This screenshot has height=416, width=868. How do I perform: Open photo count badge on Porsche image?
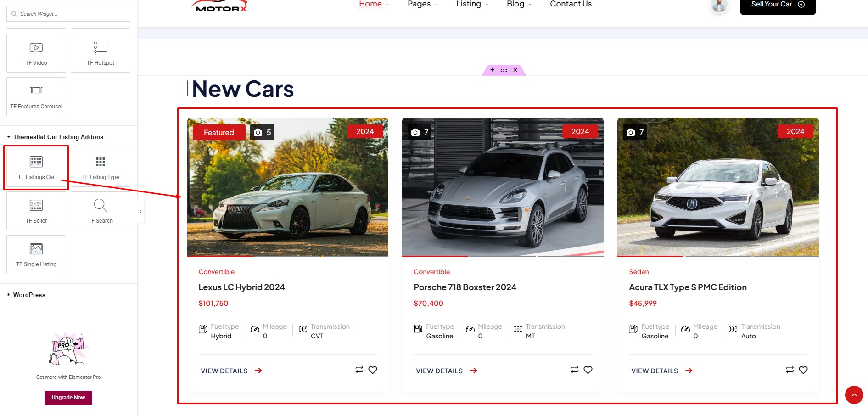(420, 132)
